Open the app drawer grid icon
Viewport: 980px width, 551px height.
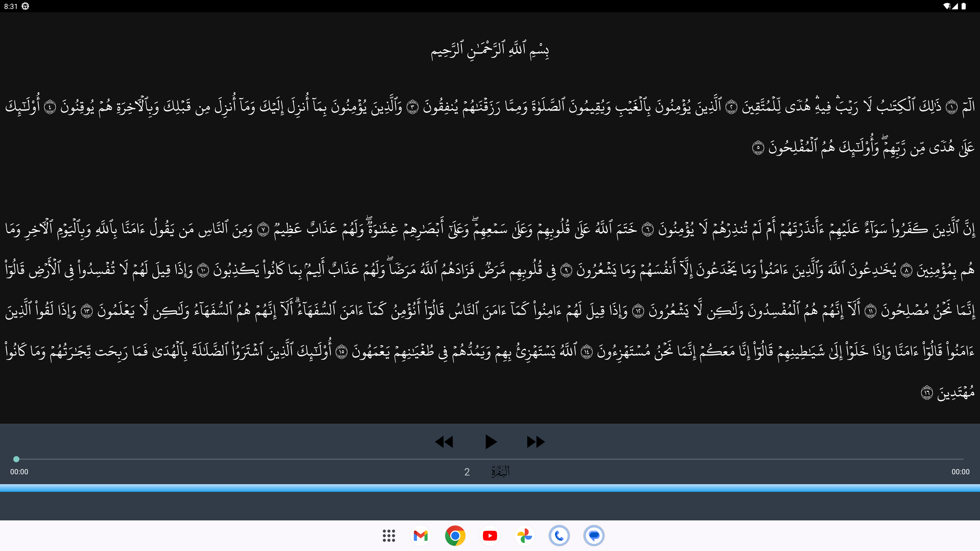click(389, 536)
